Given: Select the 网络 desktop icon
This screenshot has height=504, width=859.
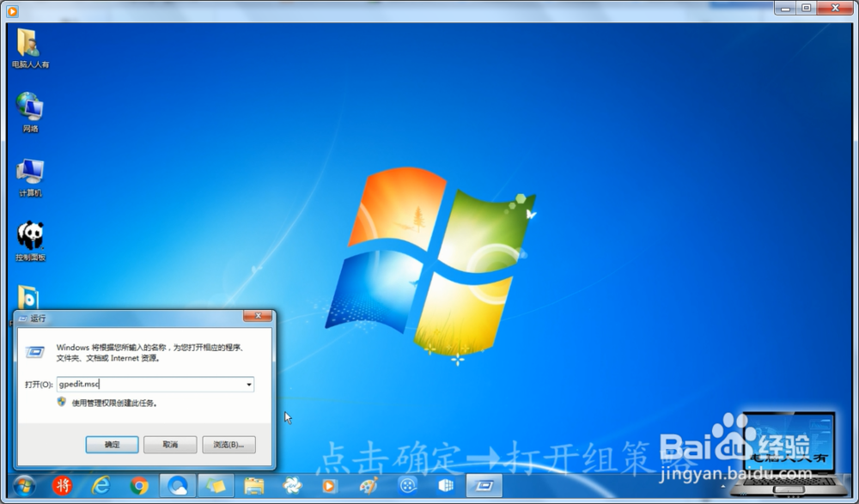Looking at the screenshot, I should (x=30, y=112).
